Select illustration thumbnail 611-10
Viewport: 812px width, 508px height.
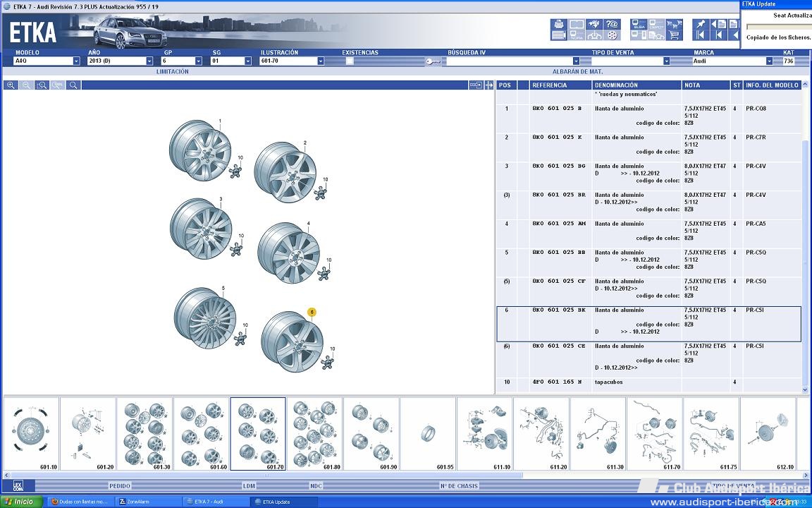point(484,434)
